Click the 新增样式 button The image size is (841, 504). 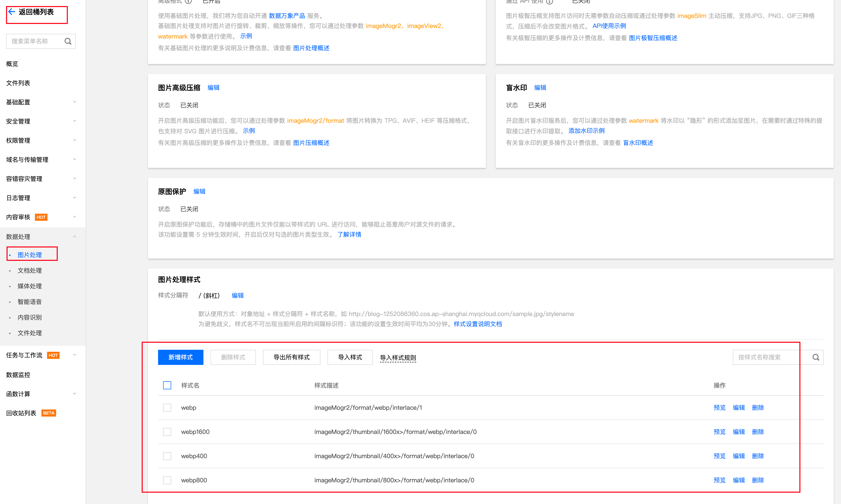click(x=180, y=357)
